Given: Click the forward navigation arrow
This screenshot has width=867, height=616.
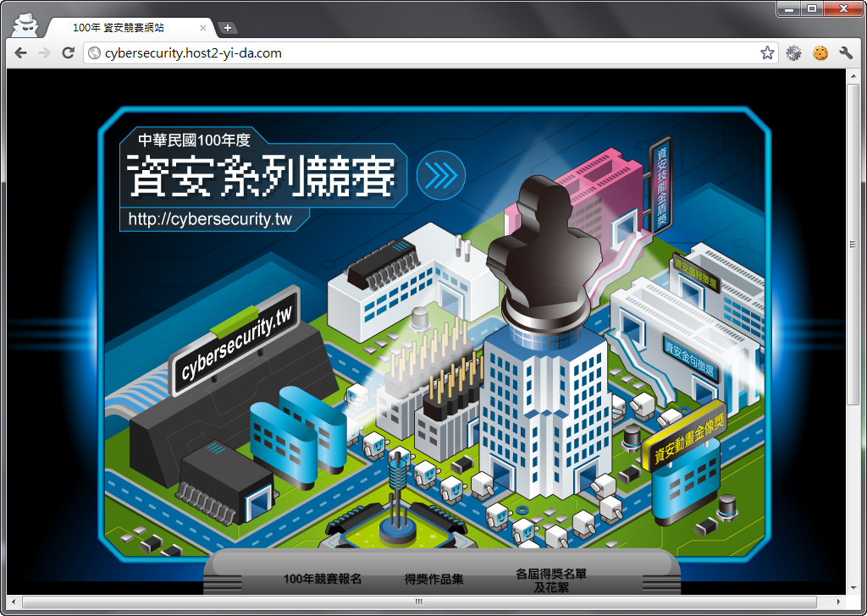Looking at the screenshot, I should pyautogui.click(x=44, y=53).
